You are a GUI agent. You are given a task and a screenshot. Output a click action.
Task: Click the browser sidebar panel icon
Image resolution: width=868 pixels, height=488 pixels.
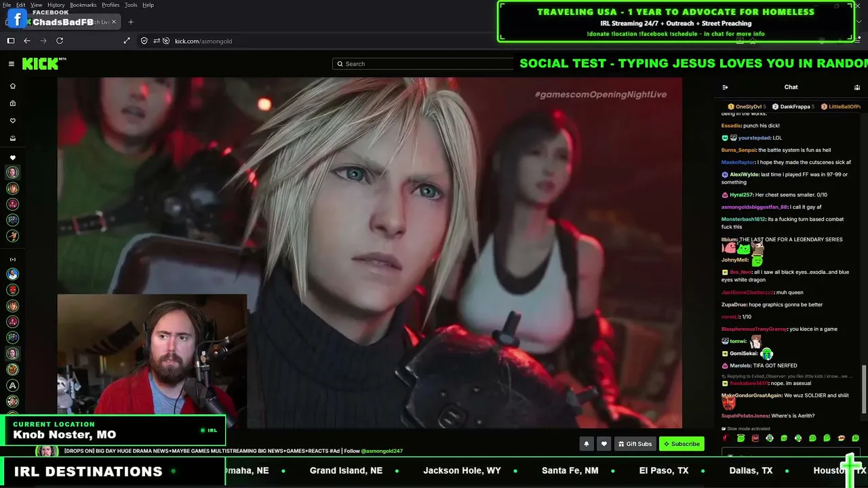[x=11, y=41]
